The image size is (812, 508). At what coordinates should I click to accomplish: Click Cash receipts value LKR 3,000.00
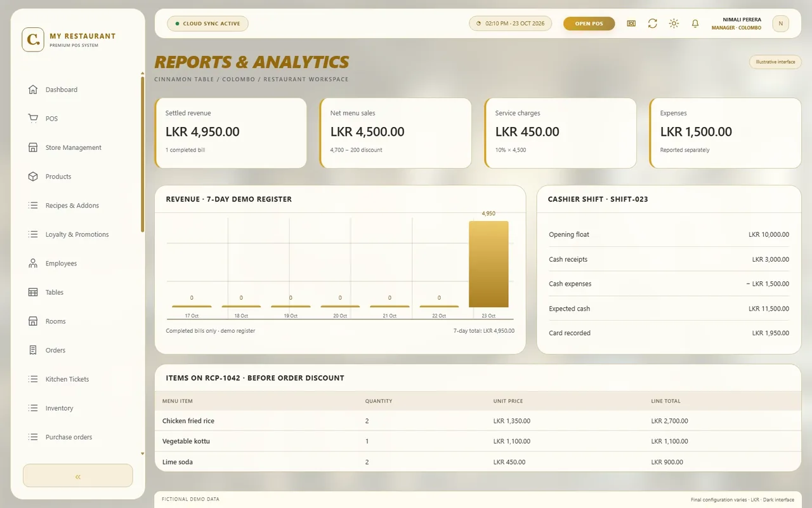[771, 259]
